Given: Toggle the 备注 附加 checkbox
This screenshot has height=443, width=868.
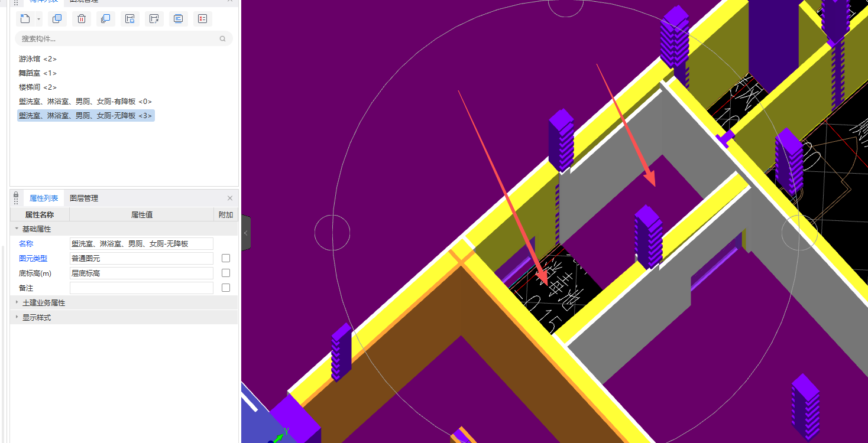Looking at the screenshot, I should click(226, 288).
